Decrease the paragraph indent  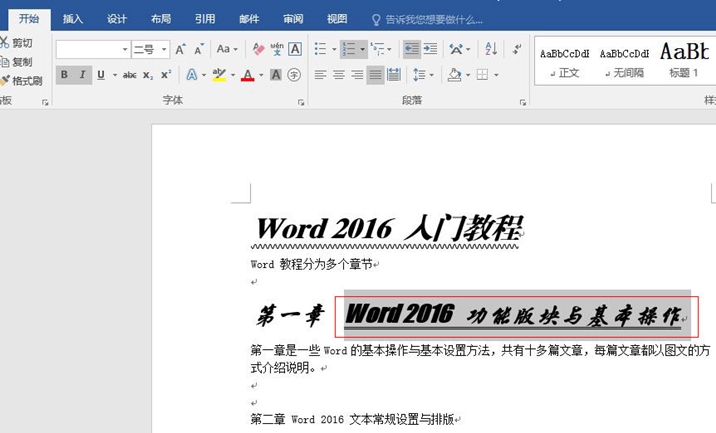(x=411, y=49)
